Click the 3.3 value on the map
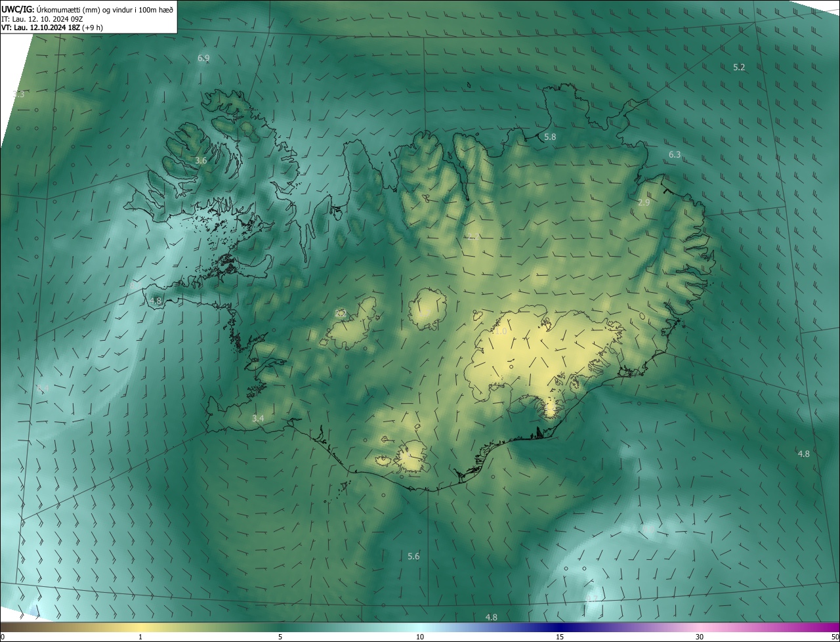Screen dimensions: 840x642 (18, 94)
